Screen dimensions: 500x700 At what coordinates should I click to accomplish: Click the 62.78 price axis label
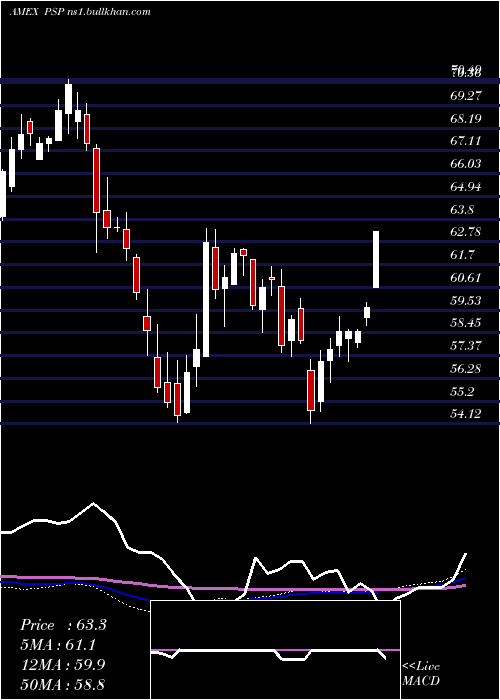pyautogui.click(x=466, y=232)
